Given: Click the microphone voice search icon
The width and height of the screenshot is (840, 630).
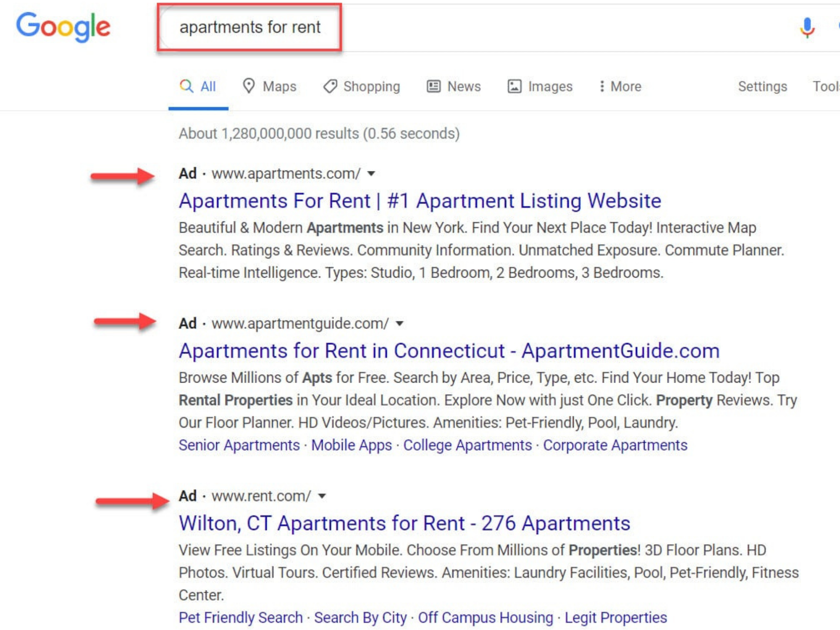Looking at the screenshot, I should pyautogui.click(x=807, y=28).
